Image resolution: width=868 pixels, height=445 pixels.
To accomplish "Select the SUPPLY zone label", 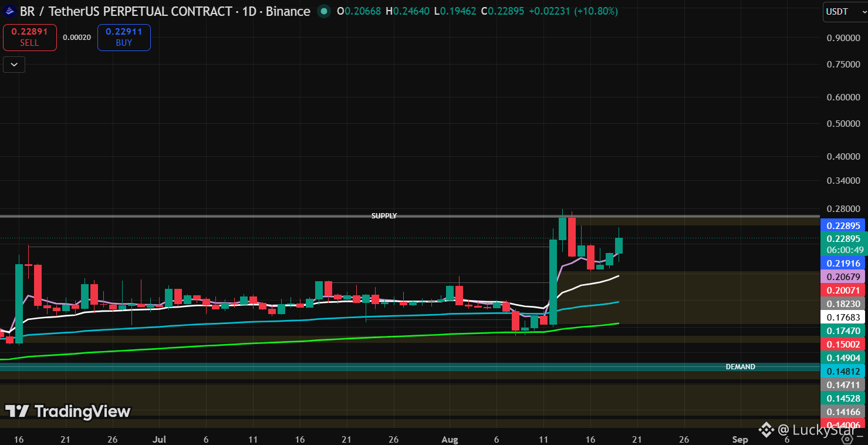I will point(384,216).
